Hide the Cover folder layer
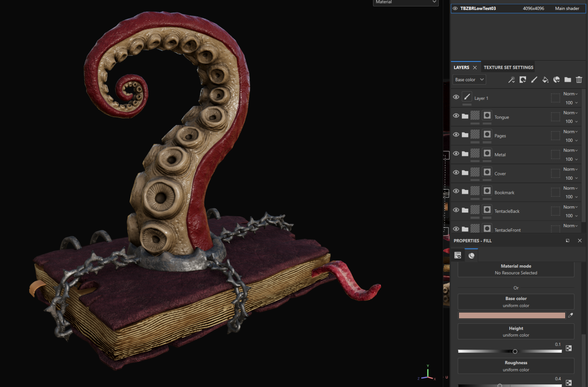This screenshot has height=387, width=588. pyautogui.click(x=456, y=172)
